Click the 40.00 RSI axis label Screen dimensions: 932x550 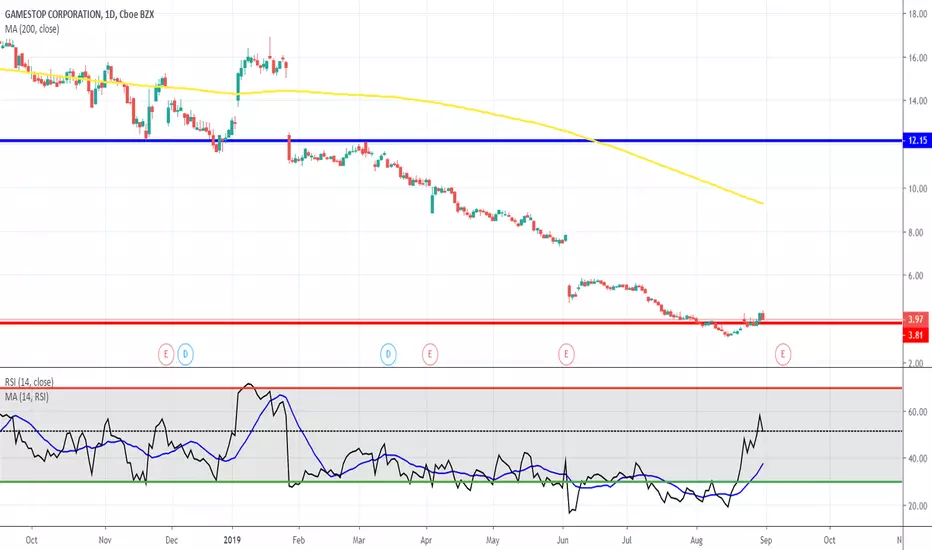pyautogui.click(x=917, y=458)
